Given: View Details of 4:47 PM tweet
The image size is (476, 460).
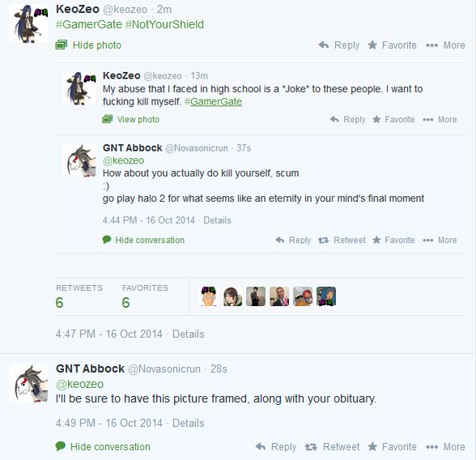Looking at the screenshot, I should click(x=188, y=334).
